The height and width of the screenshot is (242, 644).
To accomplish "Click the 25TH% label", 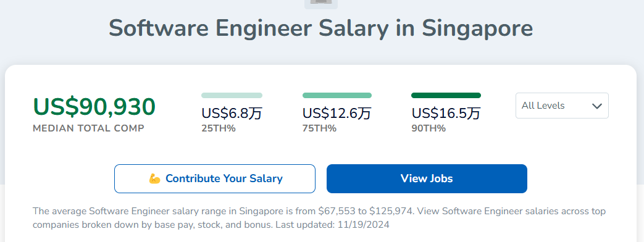I will click(219, 128).
